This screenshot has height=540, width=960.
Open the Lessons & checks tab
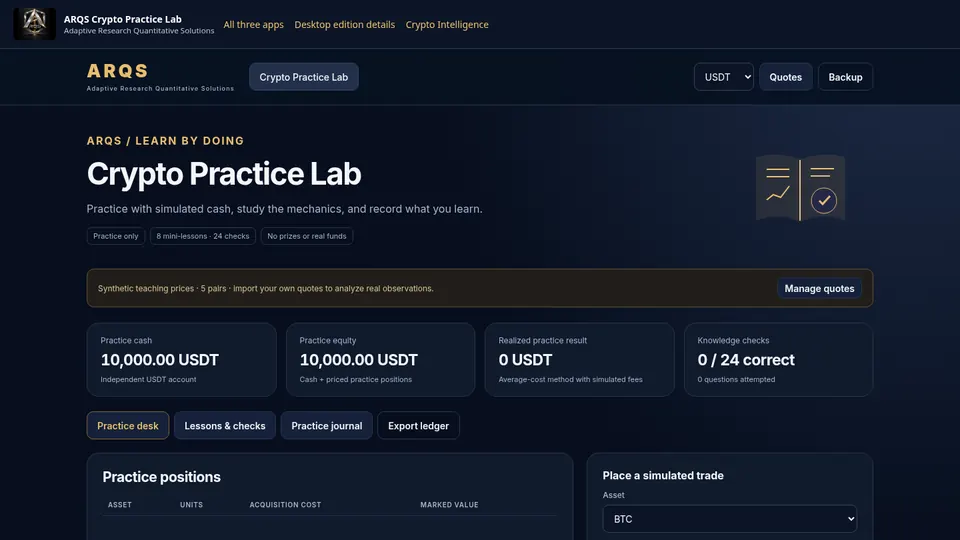click(x=225, y=426)
